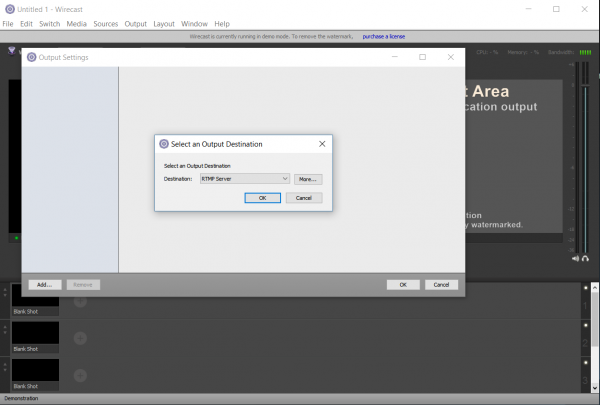Toggle visibility dot for layer 1

[x=585, y=288]
